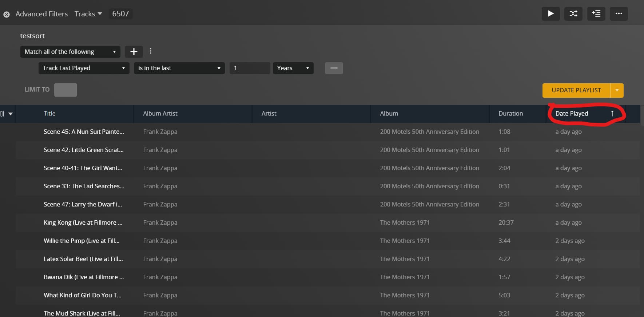Sort by the Duration column

coord(510,113)
